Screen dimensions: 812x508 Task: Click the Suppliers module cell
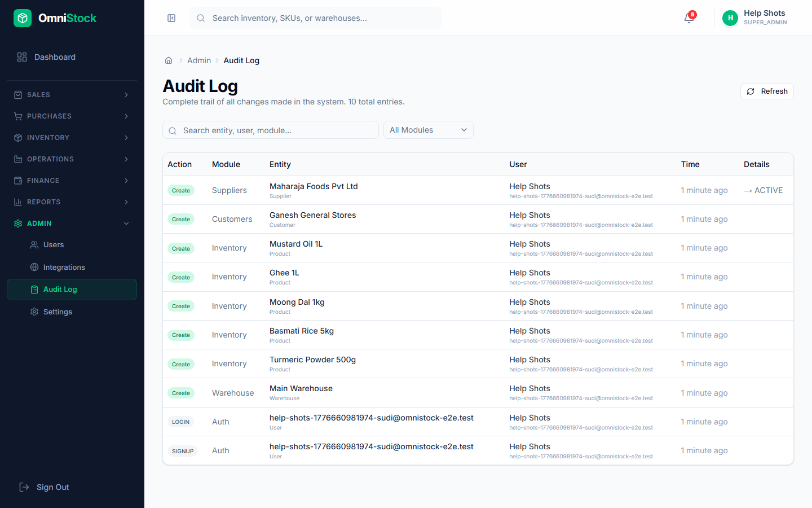[230, 190]
